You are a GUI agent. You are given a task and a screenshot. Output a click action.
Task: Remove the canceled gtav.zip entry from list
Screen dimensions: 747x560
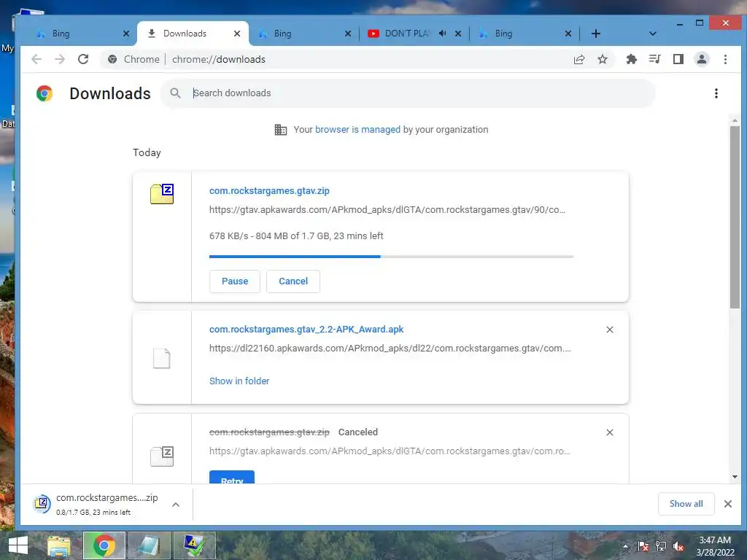tap(609, 432)
